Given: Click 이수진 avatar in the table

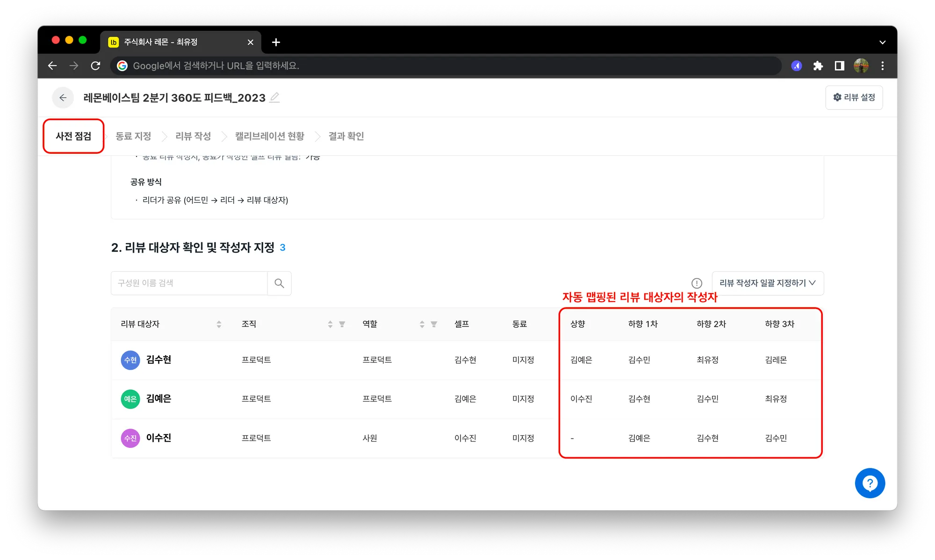Looking at the screenshot, I should coord(130,438).
